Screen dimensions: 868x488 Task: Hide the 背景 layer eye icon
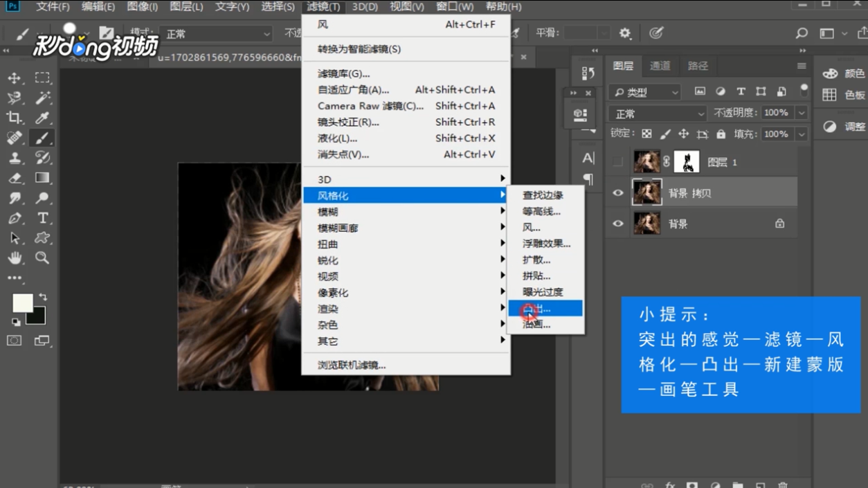coord(617,224)
